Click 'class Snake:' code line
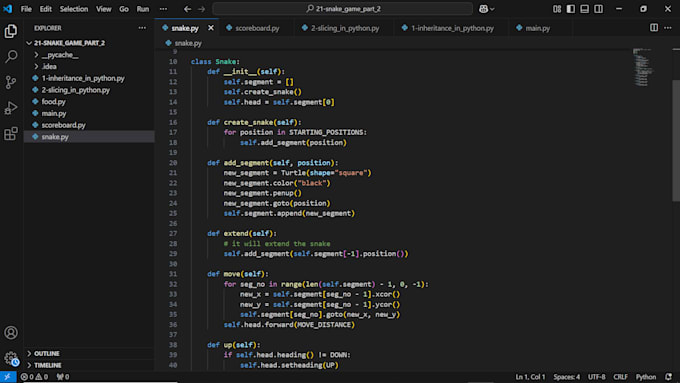 click(x=215, y=62)
